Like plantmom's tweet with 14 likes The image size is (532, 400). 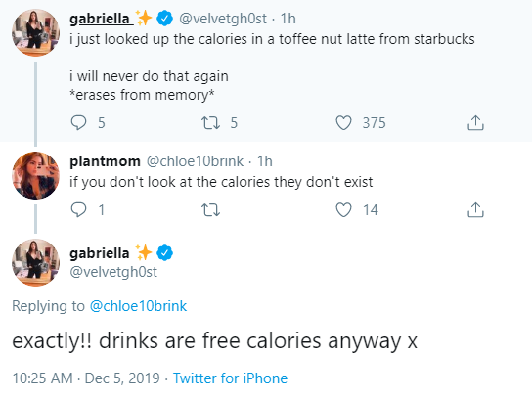343,210
